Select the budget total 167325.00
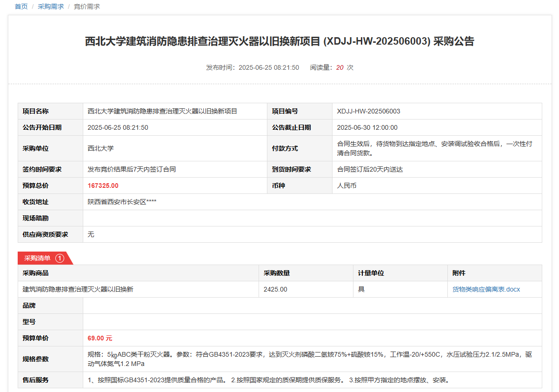The image size is (559, 392). tap(103, 186)
